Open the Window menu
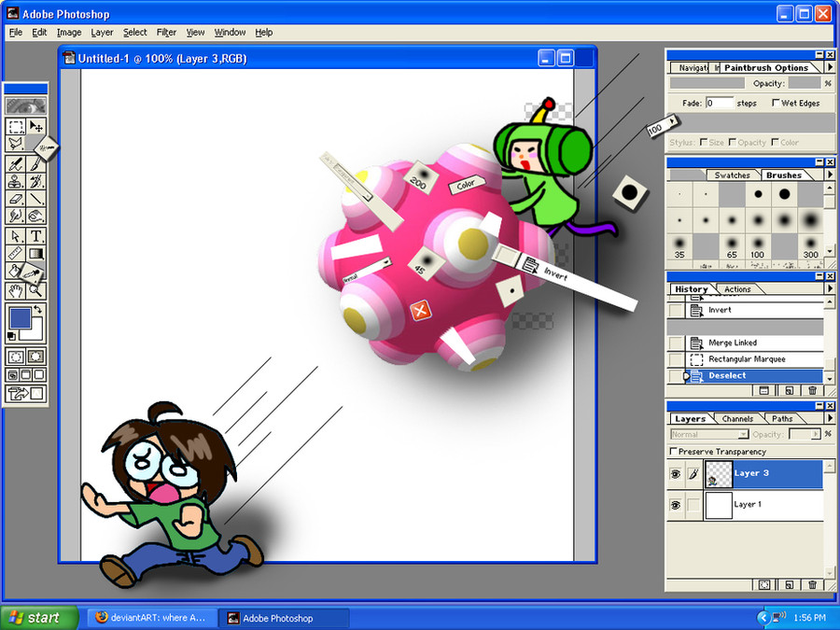 pyautogui.click(x=230, y=33)
